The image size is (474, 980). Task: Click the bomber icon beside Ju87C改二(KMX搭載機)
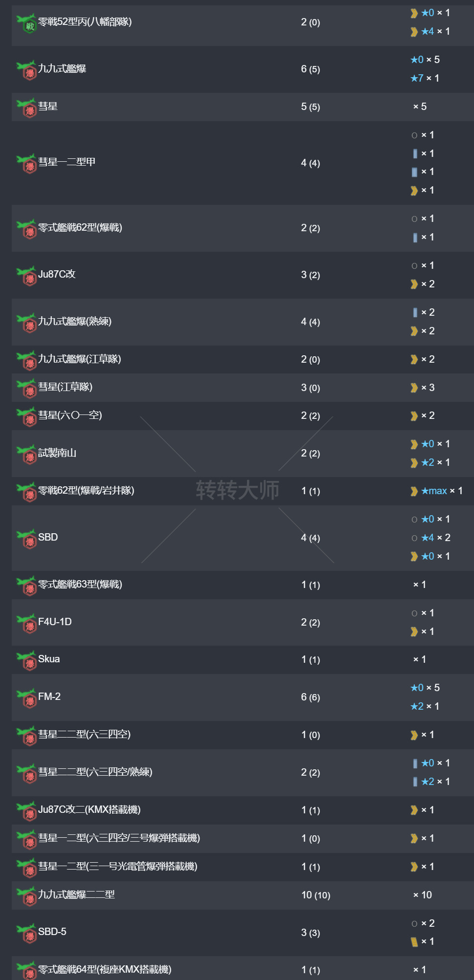[27, 811]
